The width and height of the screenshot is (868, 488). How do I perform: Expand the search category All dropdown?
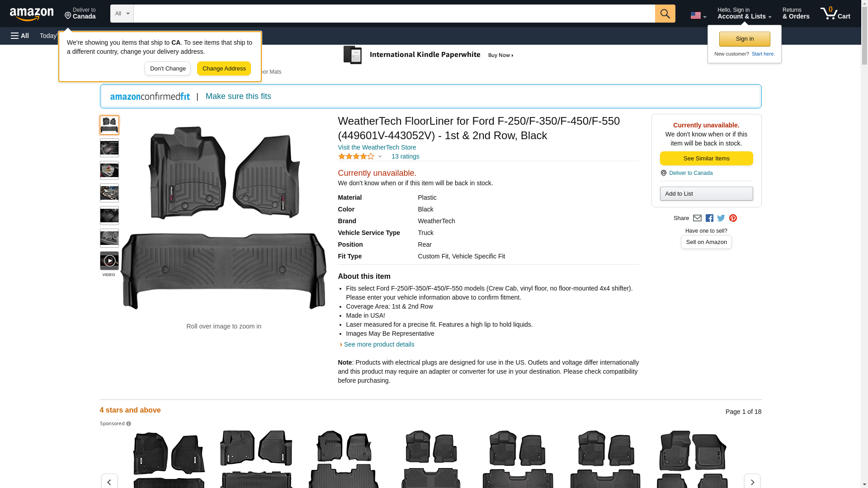click(122, 14)
